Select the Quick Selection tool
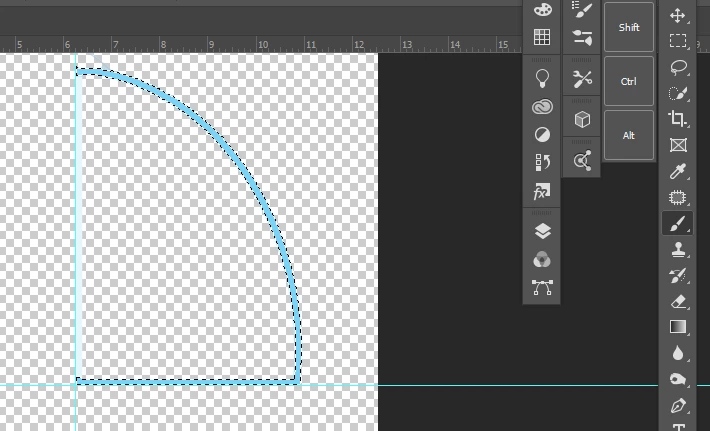710x431 pixels. click(x=677, y=93)
